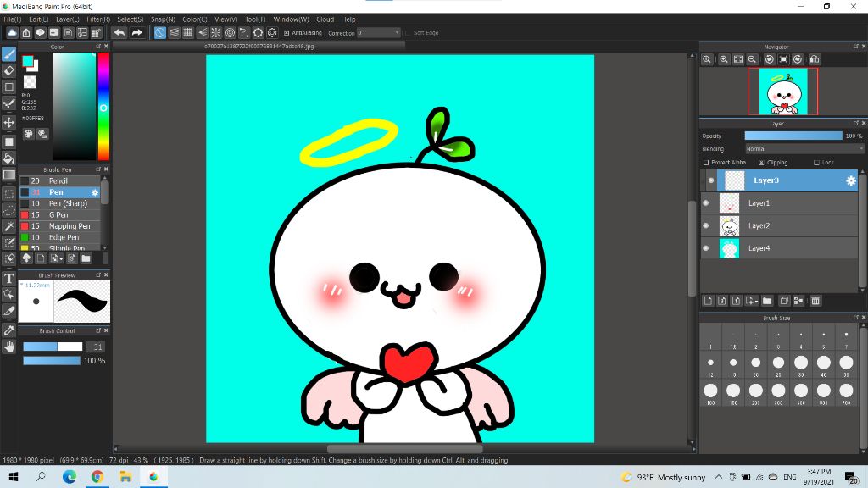This screenshot has width=868, height=488.
Task: Select the Pencil brush in the list
Action: 60,181
